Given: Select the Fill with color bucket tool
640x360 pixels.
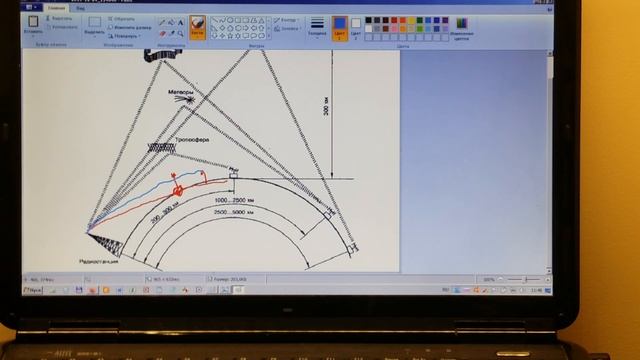Looking at the screenshot, I should click(x=171, y=22).
